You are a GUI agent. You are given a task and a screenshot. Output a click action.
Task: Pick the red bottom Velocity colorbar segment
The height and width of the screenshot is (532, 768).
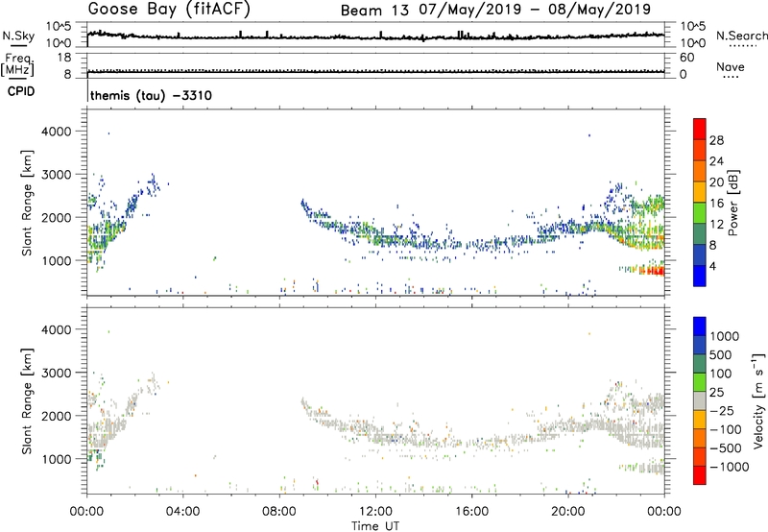point(700,475)
